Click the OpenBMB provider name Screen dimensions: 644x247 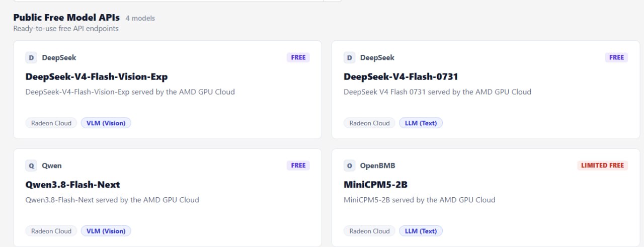click(x=378, y=166)
